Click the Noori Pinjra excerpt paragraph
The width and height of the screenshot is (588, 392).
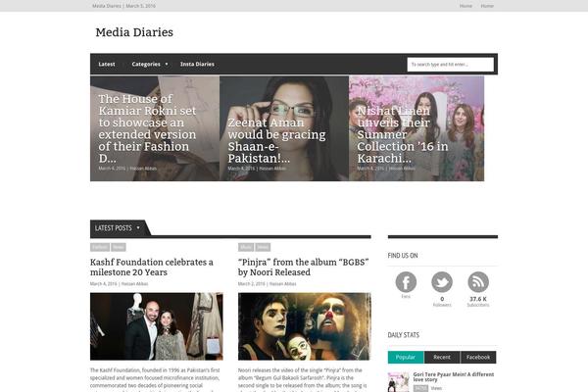click(303, 379)
